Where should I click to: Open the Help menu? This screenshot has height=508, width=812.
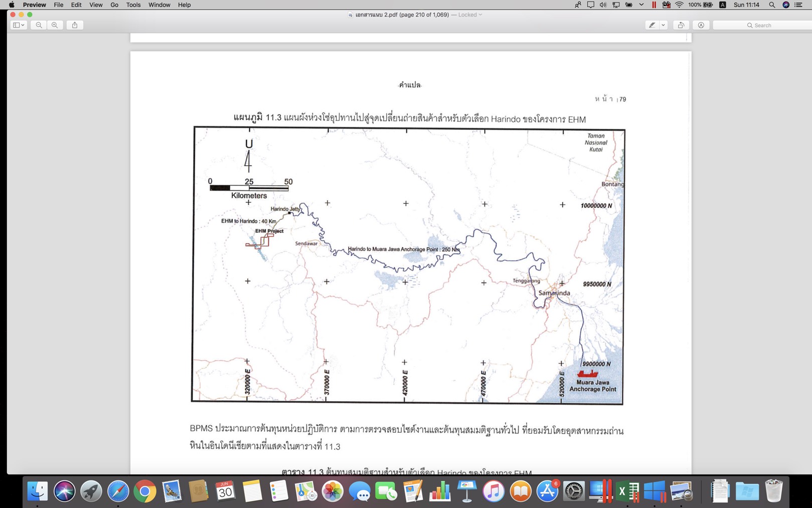[184, 5]
